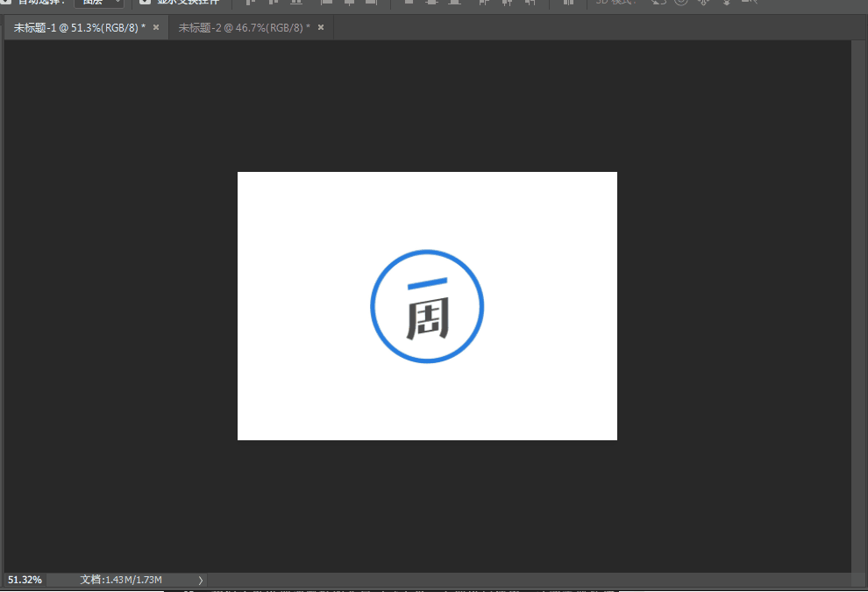Image resolution: width=868 pixels, height=592 pixels.
Task: Click the Distribute top edges icon
Action: coord(409,3)
